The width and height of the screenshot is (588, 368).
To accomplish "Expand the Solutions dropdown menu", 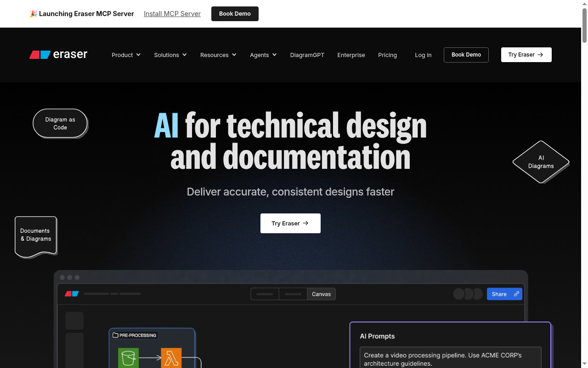I will [170, 55].
